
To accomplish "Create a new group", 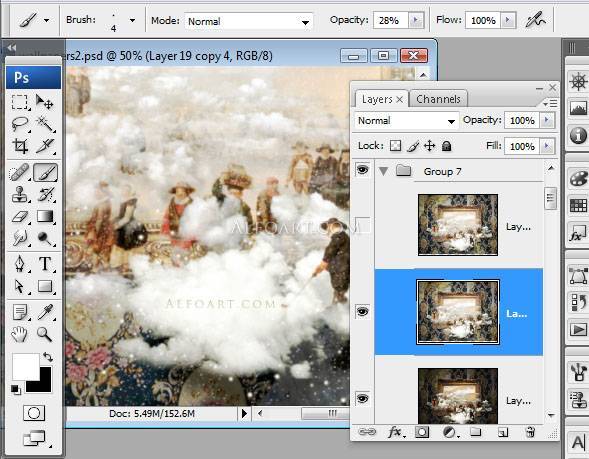I will tap(476, 432).
